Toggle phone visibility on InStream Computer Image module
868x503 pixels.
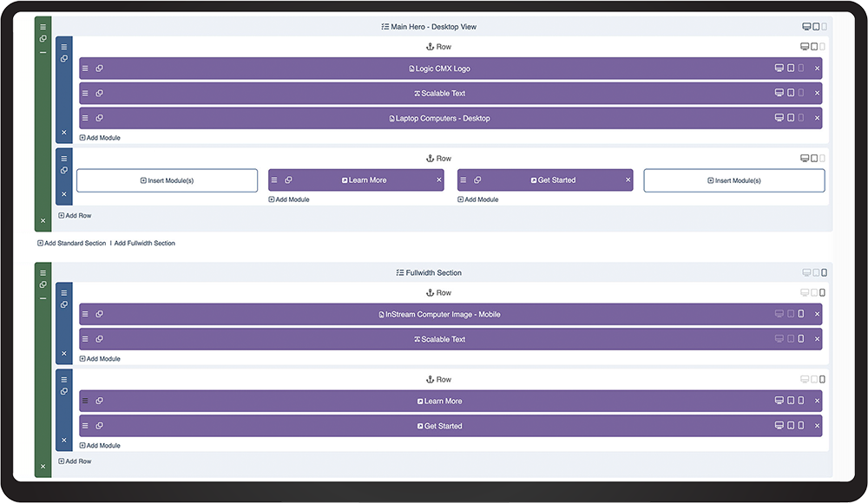pos(801,315)
